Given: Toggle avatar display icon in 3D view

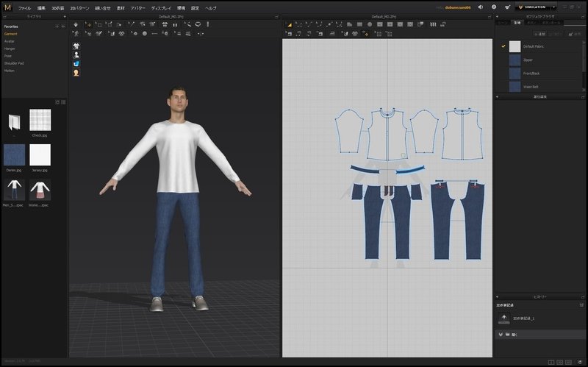Looking at the screenshot, I should 76,54.
